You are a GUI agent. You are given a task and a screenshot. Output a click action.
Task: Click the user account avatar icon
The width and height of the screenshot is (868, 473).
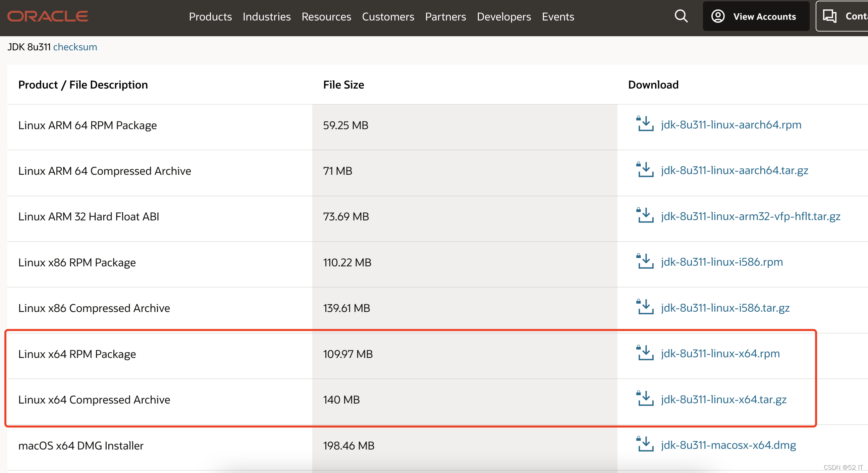[x=718, y=16]
